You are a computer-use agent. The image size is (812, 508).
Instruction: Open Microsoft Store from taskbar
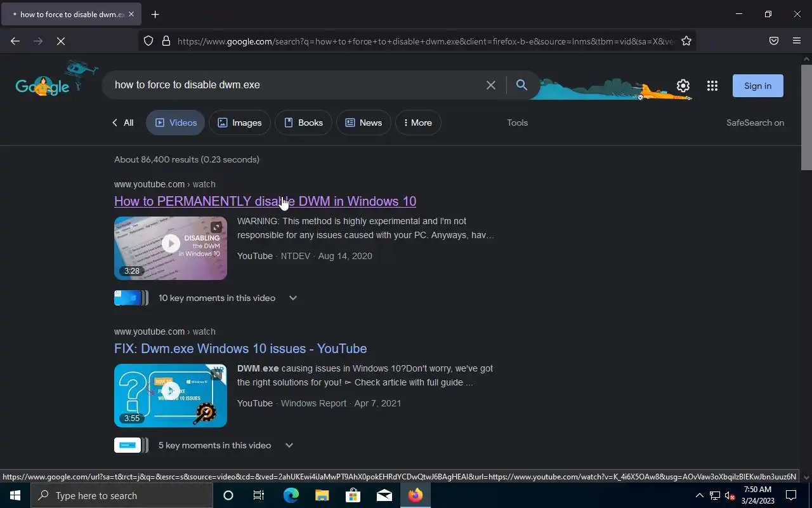(x=353, y=495)
